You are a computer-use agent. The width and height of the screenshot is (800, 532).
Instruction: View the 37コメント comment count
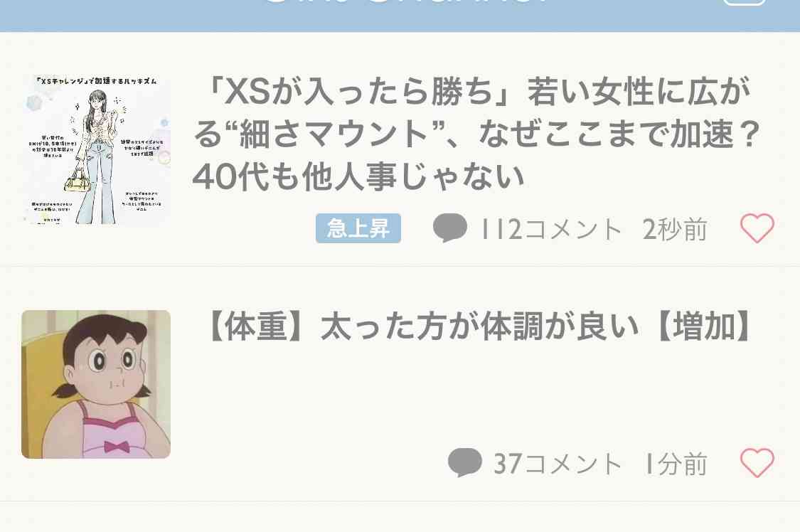pyautogui.click(x=558, y=464)
